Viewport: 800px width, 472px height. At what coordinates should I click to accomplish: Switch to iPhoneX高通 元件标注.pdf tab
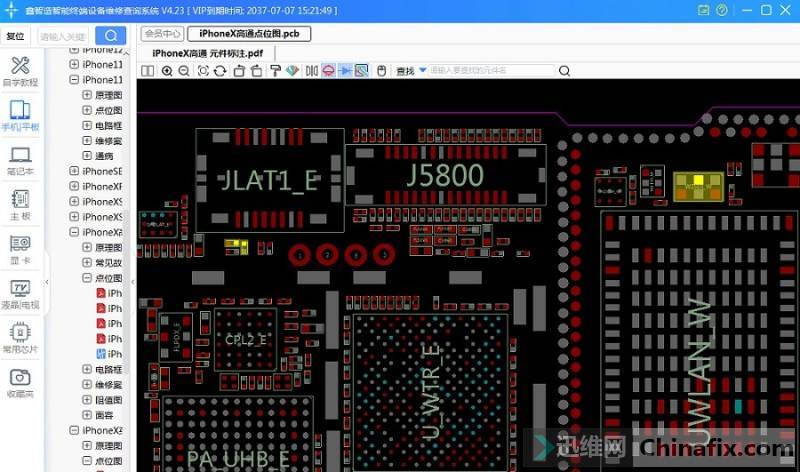click(208, 52)
